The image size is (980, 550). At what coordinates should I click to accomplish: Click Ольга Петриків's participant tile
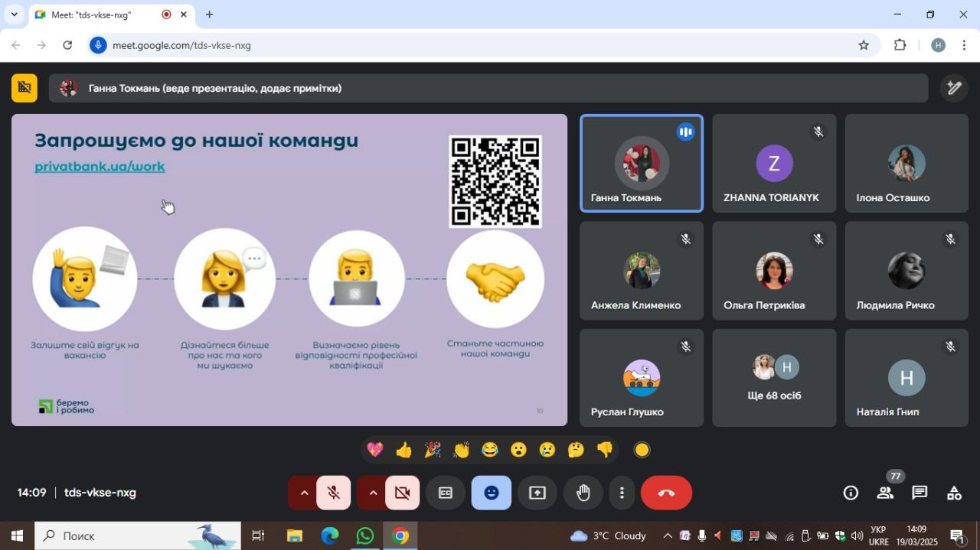coord(774,270)
